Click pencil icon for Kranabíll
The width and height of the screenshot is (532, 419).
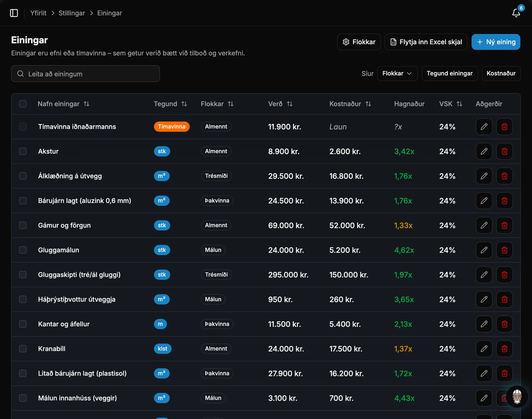click(x=484, y=349)
